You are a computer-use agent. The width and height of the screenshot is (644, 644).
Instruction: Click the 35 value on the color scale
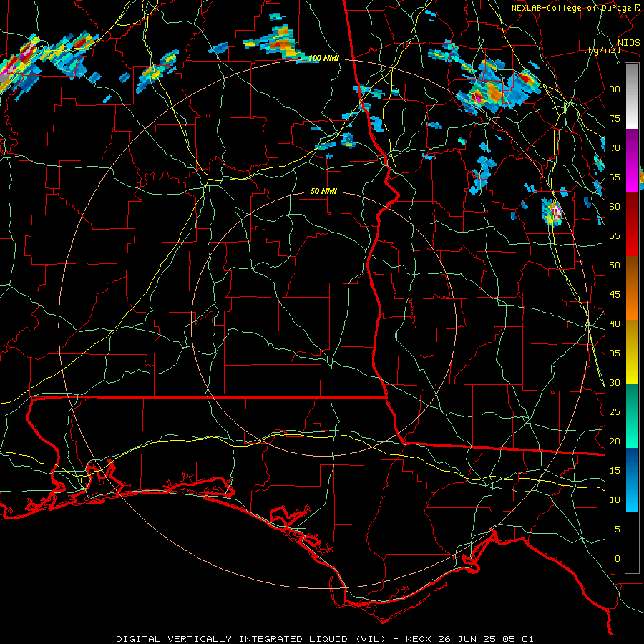click(x=615, y=353)
